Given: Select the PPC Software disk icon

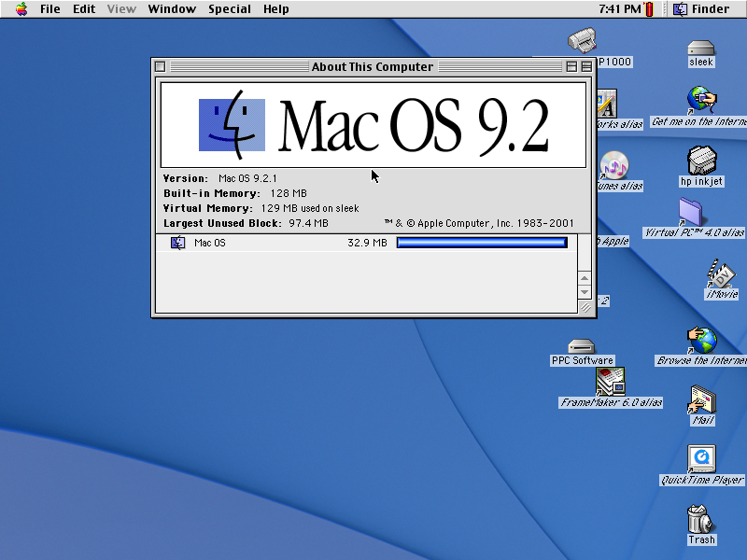Looking at the screenshot, I should 581,346.
